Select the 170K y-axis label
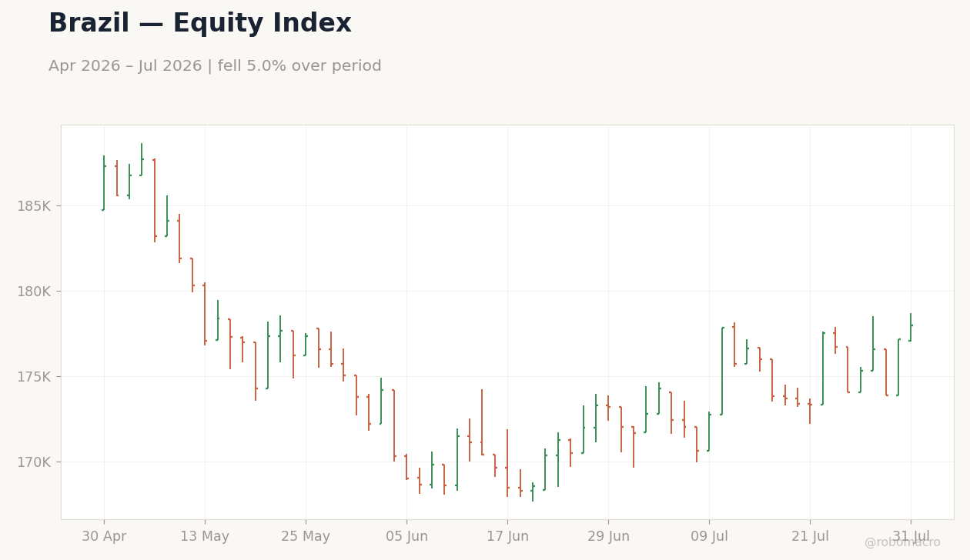The height and width of the screenshot is (560, 970). point(34,462)
